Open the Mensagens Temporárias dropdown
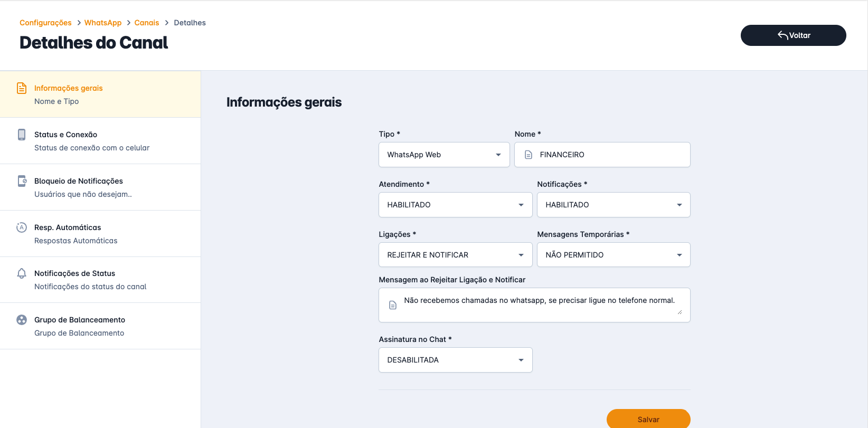Screen dimensions: 868x428 (x=614, y=255)
